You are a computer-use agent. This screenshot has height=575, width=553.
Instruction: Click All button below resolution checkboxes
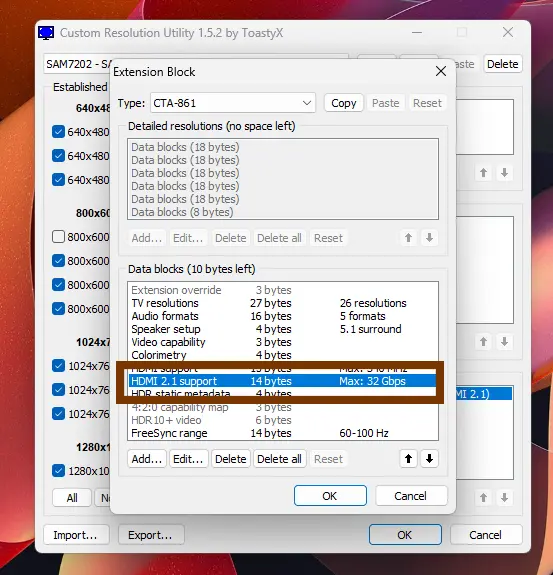click(x=72, y=498)
